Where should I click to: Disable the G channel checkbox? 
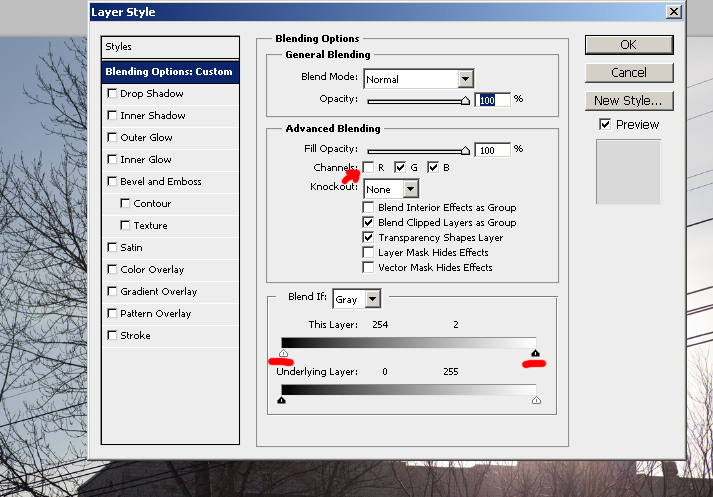tap(400, 167)
